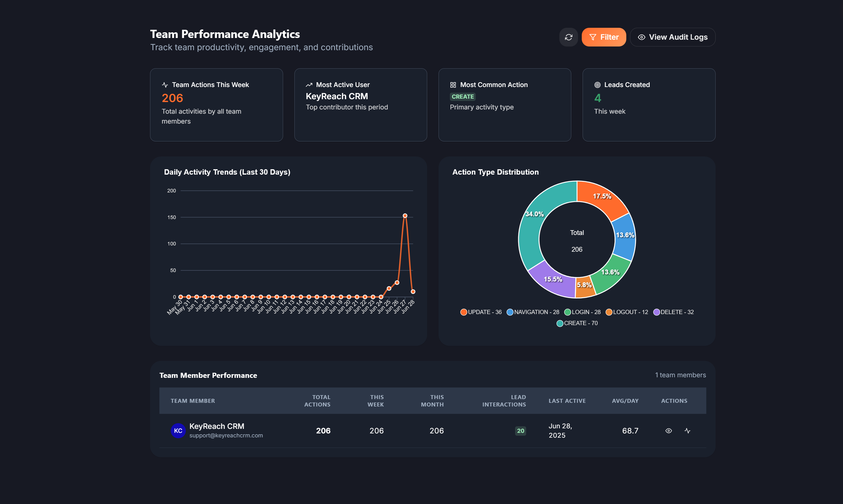This screenshot has height=504, width=843.
Task: Toggle UPDATE - 36 legend swatch
Action: (463, 312)
